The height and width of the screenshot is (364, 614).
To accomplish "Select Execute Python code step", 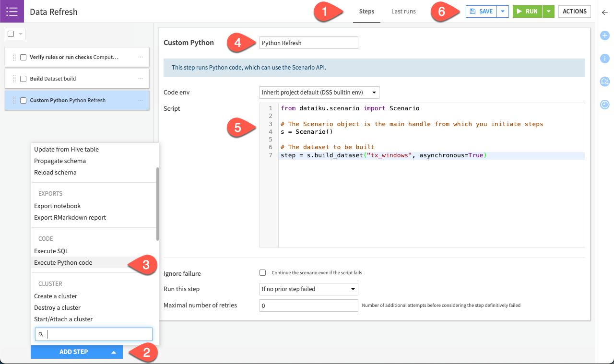I will (63, 262).
